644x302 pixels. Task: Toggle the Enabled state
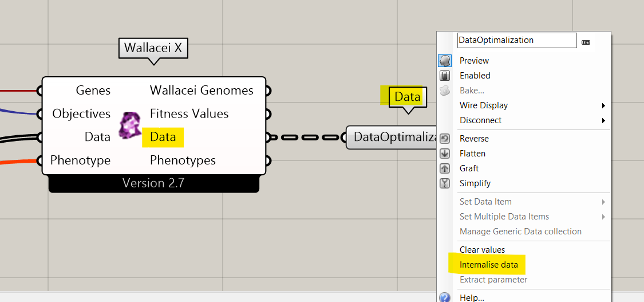pyautogui.click(x=475, y=76)
